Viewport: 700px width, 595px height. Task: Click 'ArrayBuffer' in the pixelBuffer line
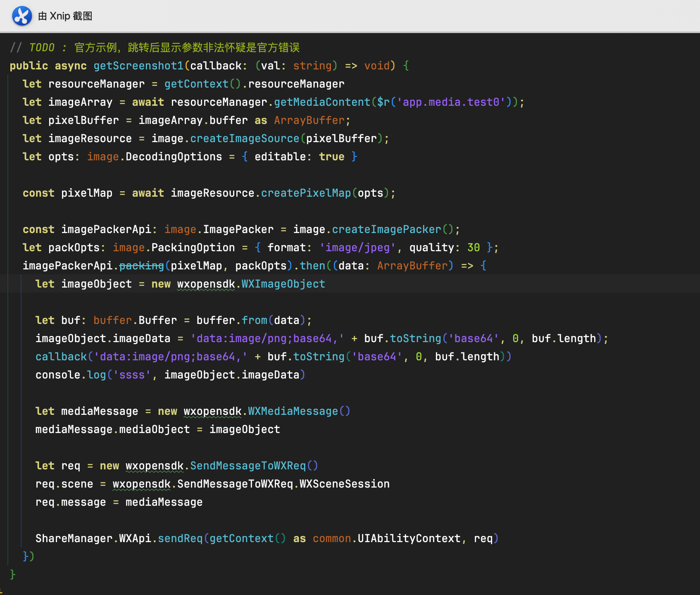tap(309, 120)
